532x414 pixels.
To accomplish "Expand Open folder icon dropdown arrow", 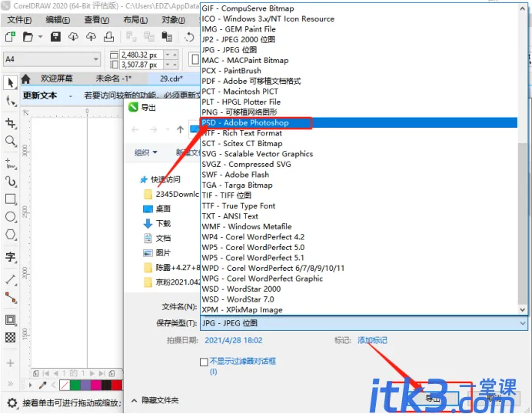I will click(x=40, y=36).
